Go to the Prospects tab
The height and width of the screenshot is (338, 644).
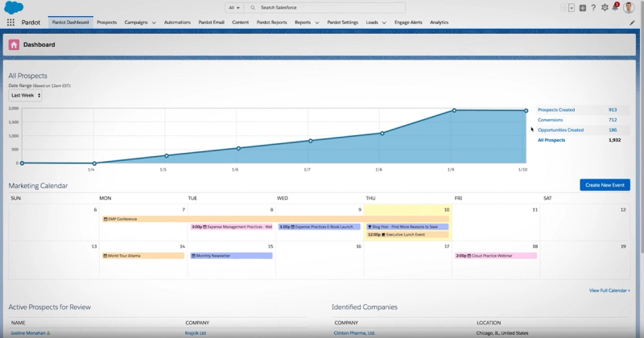(x=107, y=23)
